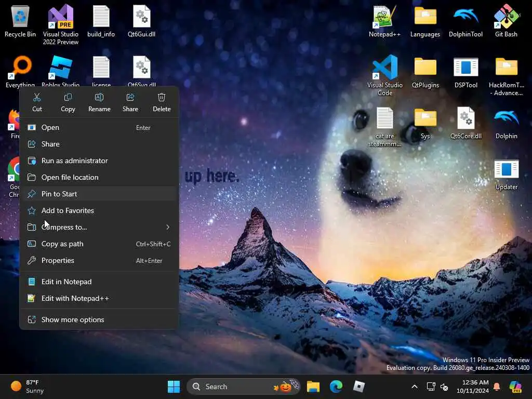Select the Everything search shortcut
The height and width of the screenshot is (399, 532).
tap(20, 71)
